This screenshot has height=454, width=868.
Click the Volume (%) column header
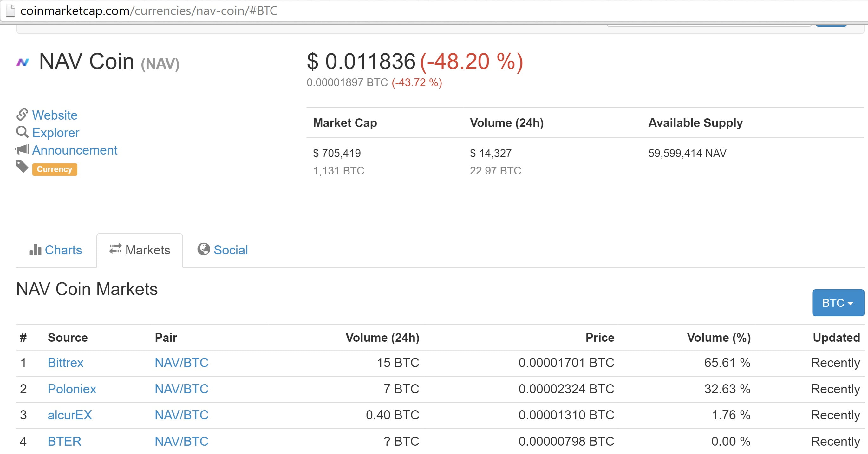point(719,338)
